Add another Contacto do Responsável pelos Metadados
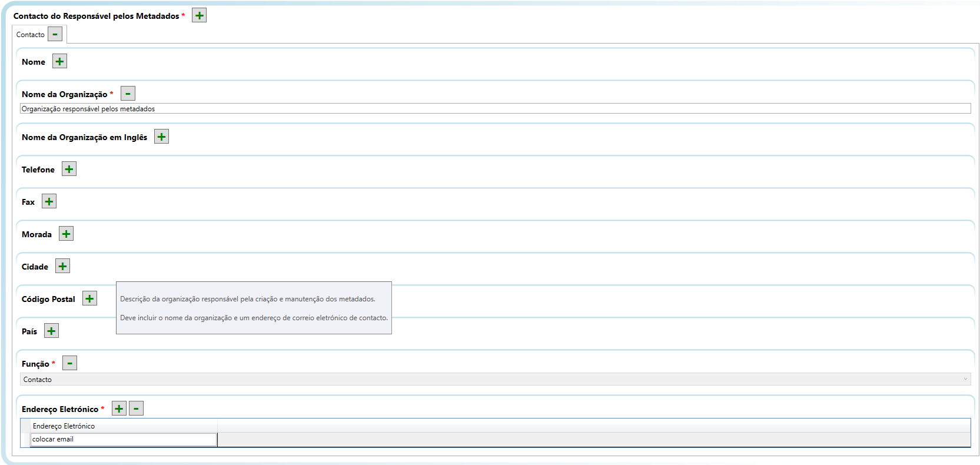Image resolution: width=980 pixels, height=465 pixels. point(200,15)
